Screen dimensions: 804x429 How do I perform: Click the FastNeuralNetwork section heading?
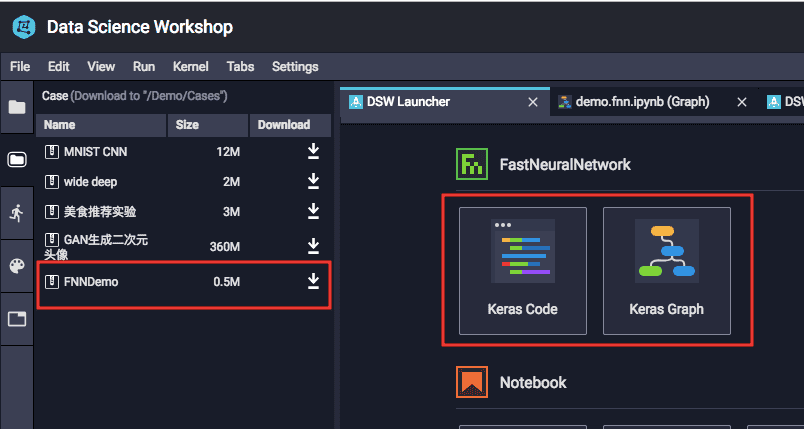[565, 165]
